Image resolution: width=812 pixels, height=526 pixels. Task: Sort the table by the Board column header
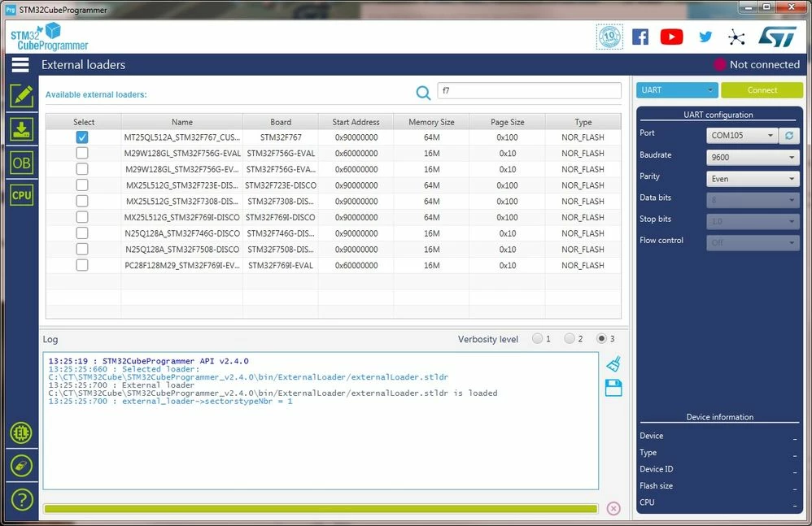point(281,122)
